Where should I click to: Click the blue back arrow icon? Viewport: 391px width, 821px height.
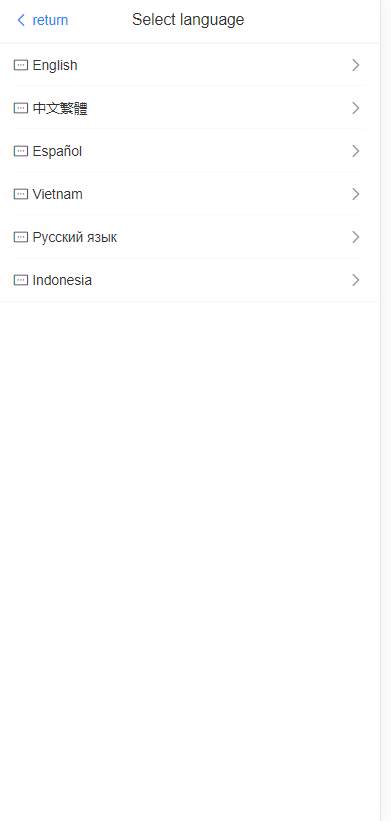pyautogui.click(x=21, y=20)
